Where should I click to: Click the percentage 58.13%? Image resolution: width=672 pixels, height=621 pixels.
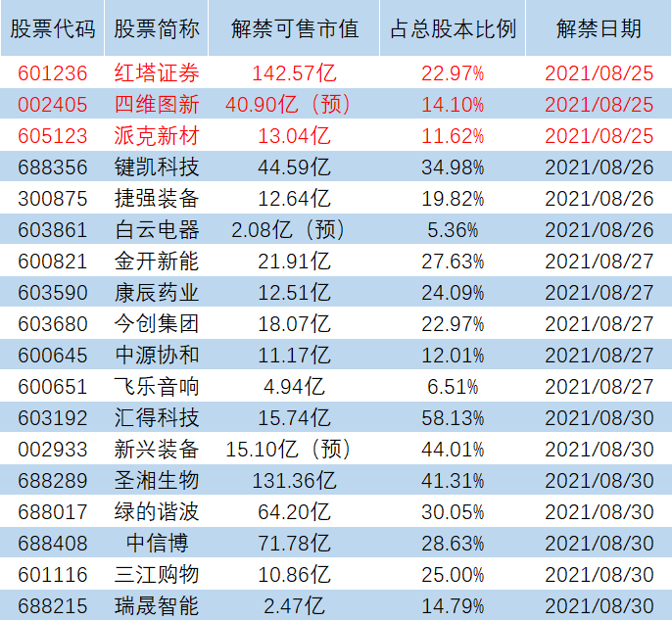click(x=453, y=418)
